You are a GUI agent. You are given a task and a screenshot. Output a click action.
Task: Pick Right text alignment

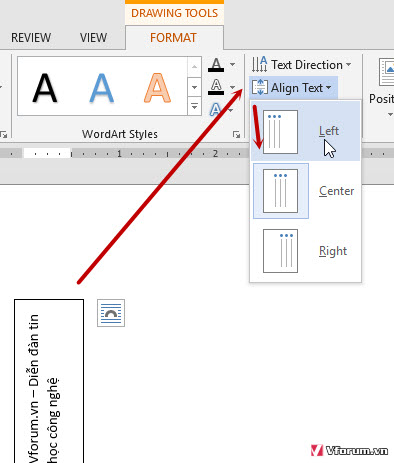pyautogui.click(x=305, y=251)
